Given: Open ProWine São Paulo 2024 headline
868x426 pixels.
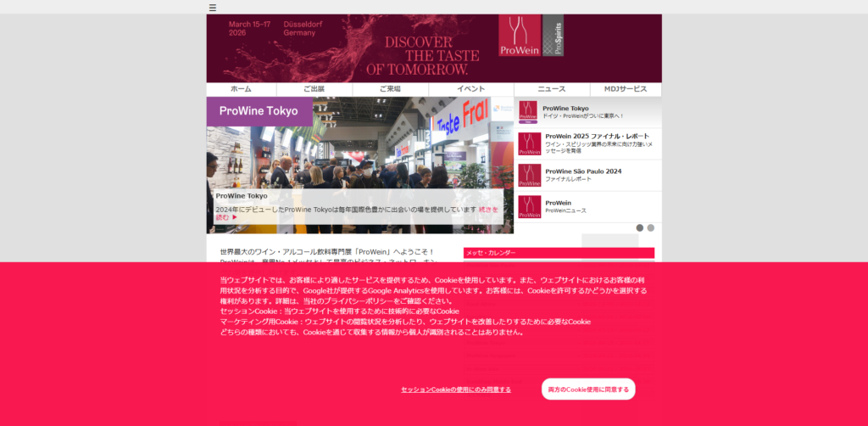Looking at the screenshot, I should click(583, 171).
